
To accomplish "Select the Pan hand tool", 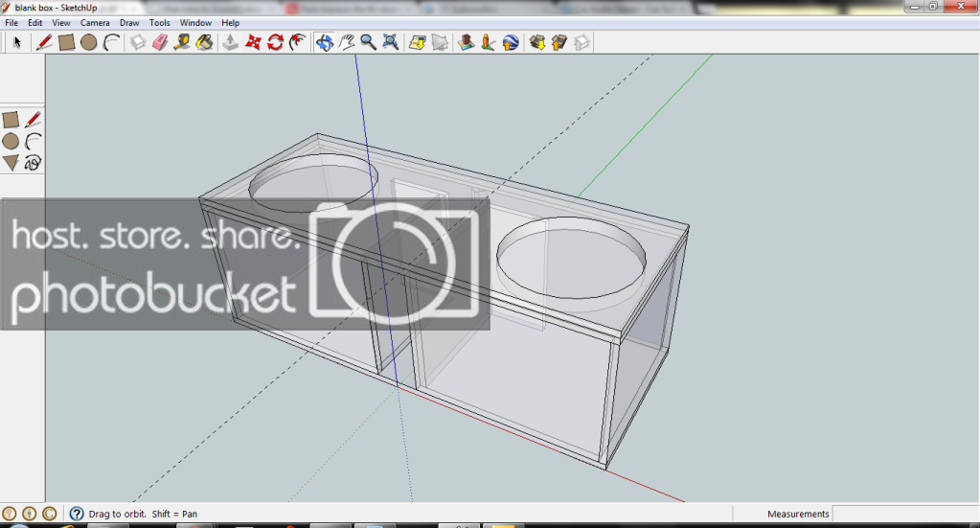I will click(346, 42).
